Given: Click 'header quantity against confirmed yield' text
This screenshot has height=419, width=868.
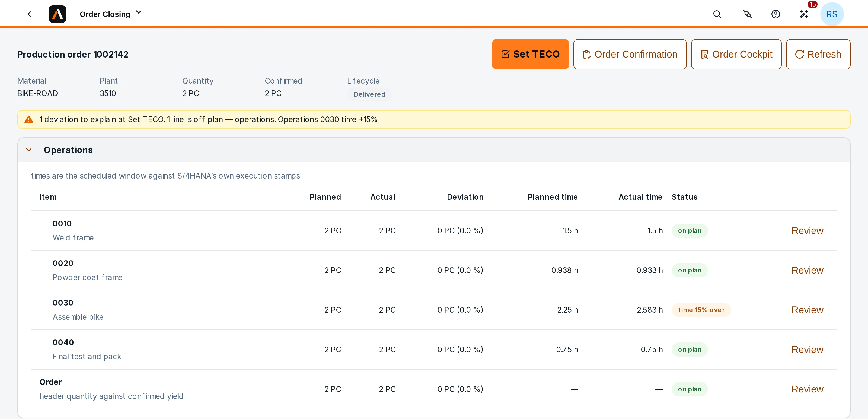Looking at the screenshot, I should pyautogui.click(x=111, y=396).
